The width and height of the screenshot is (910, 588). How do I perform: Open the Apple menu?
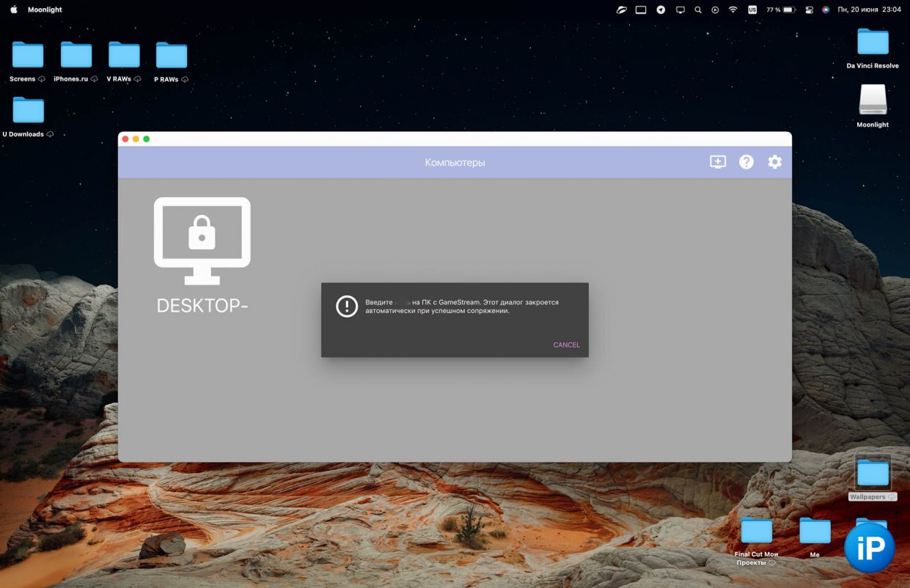tap(13, 10)
